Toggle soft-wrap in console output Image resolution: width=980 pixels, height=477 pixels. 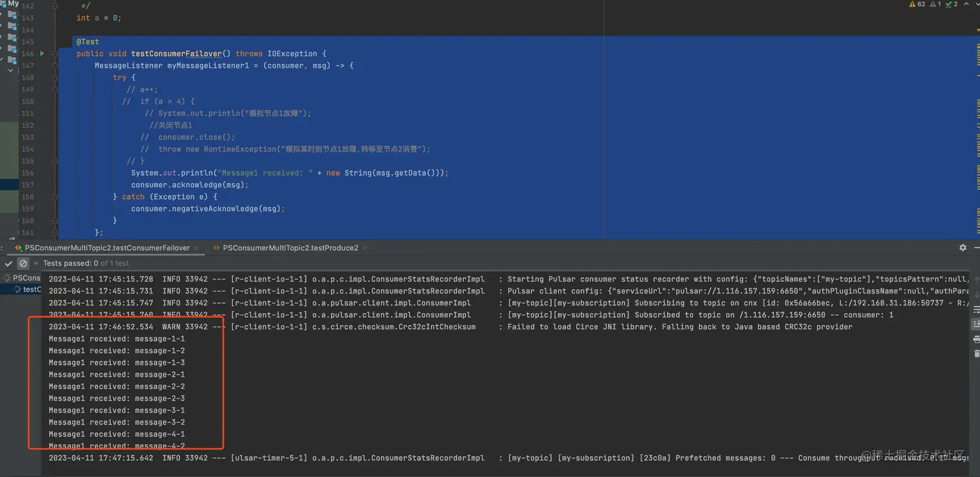(x=976, y=310)
